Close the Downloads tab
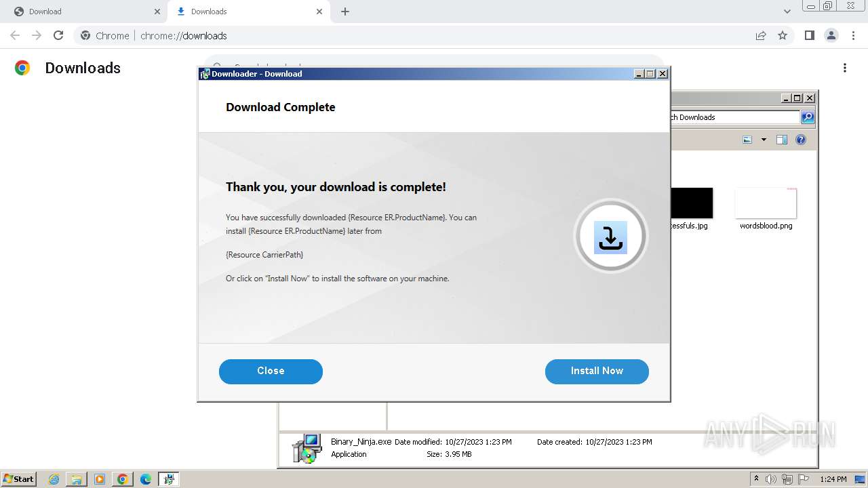The image size is (868, 488). (x=319, y=12)
